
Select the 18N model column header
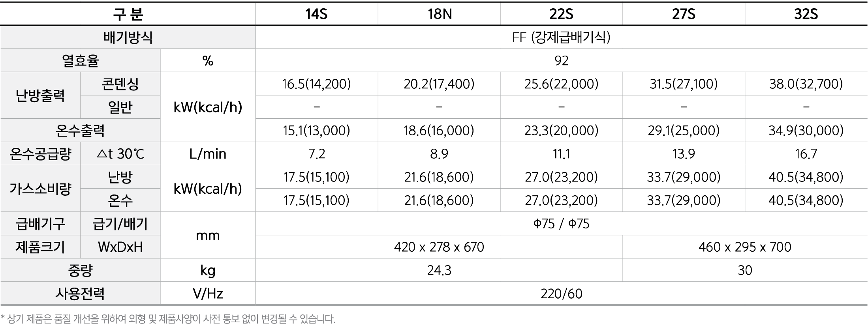point(439,14)
